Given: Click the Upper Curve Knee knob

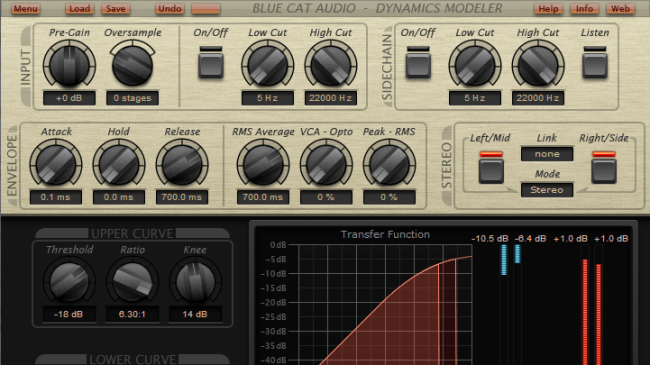Looking at the screenshot, I should [x=195, y=281].
